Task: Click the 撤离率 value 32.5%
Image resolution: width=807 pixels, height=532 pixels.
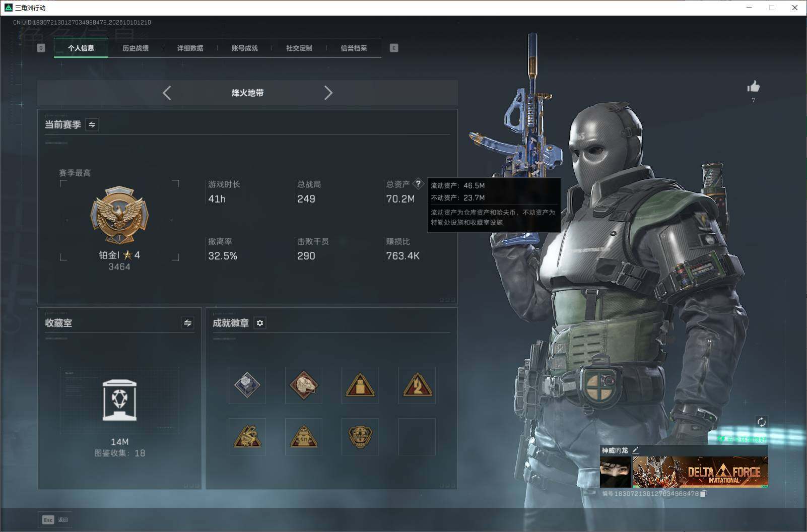Action: [x=223, y=256]
